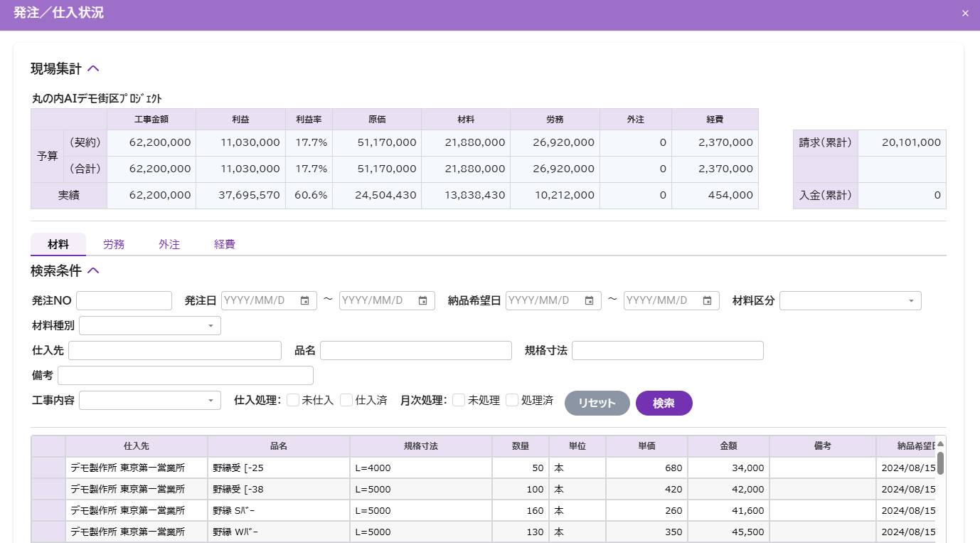Image resolution: width=980 pixels, height=543 pixels.
Task: Click the 規格寸法 search input field
Action: coord(668,351)
